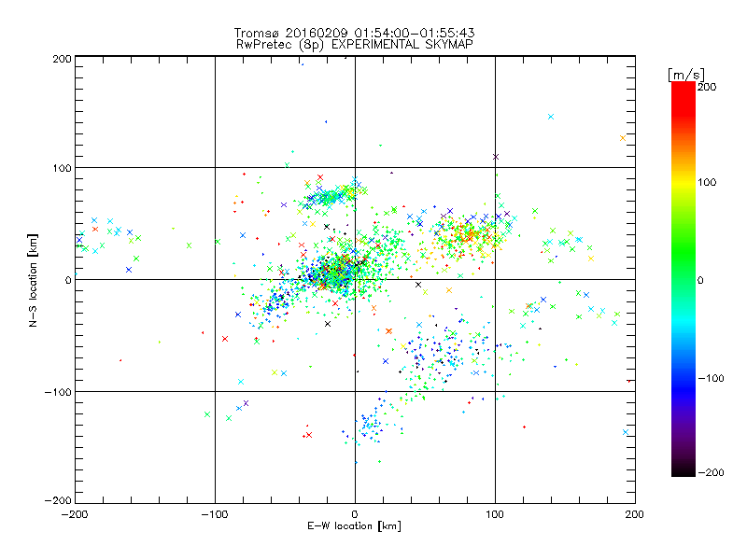747x560 pixels.
Task: Click the blue X marker near the lower-right plot edge
Action: [x=626, y=432]
